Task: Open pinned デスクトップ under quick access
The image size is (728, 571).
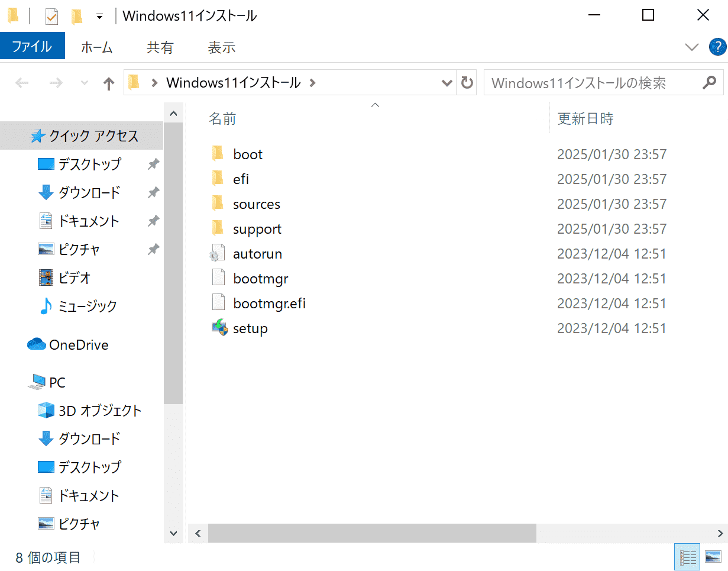Action: click(x=89, y=164)
